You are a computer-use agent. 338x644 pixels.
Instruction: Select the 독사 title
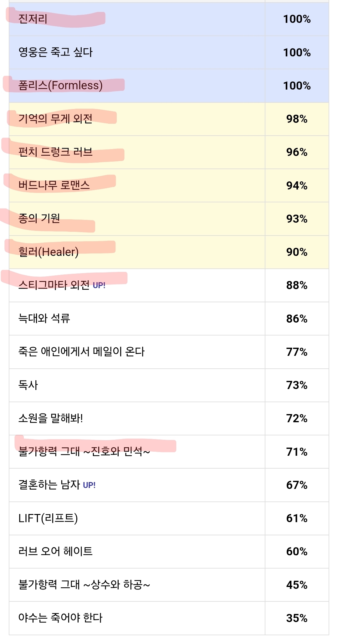click(x=28, y=385)
